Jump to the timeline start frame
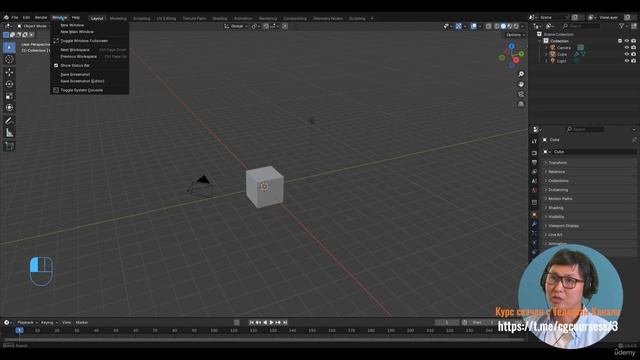 pos(252,322)
